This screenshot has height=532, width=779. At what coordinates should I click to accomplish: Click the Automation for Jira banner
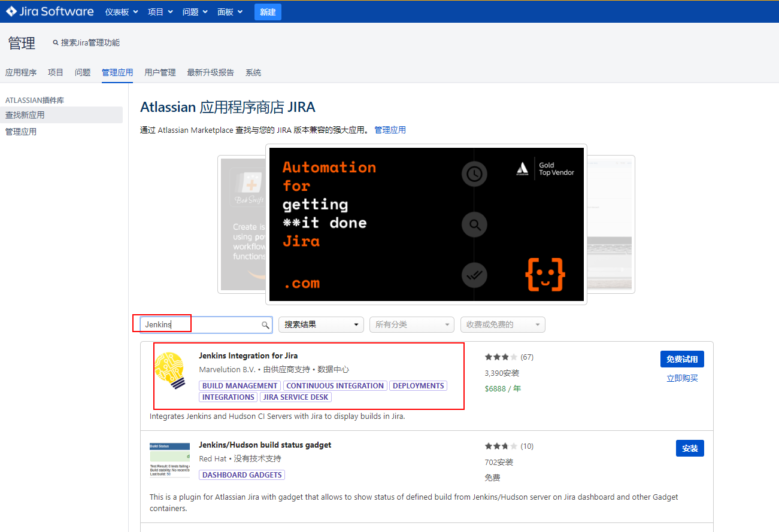[426, 224]
